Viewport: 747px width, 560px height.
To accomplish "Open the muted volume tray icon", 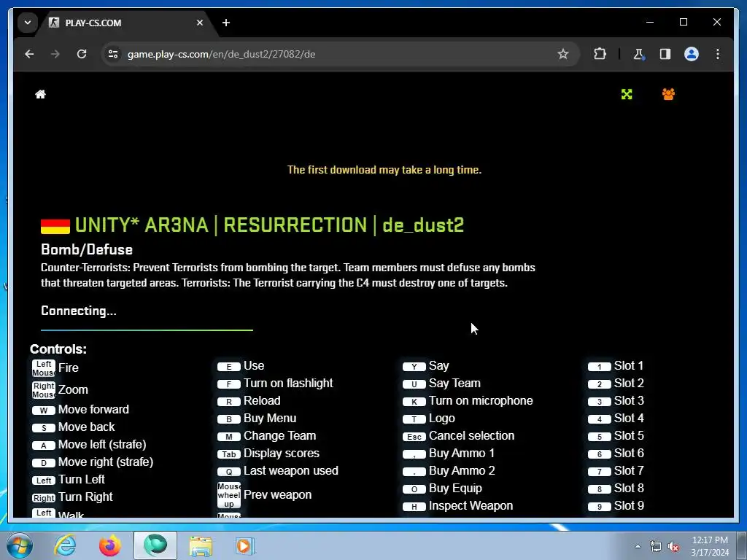I will point(673,546).
